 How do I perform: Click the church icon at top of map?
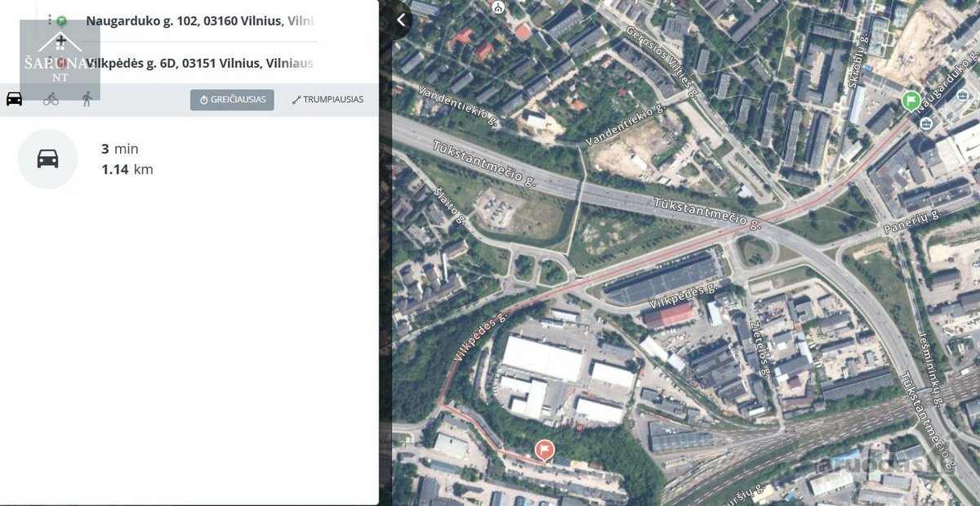[x=498, y=7]
